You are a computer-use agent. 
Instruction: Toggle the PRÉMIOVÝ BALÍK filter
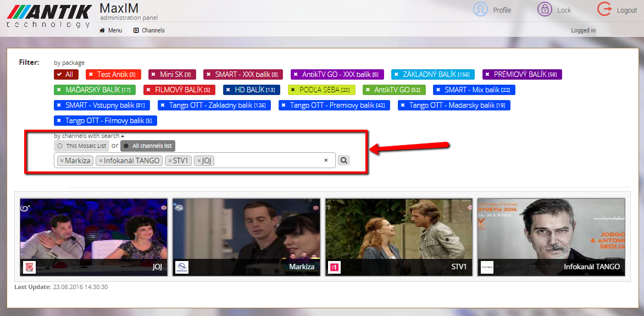522,74
